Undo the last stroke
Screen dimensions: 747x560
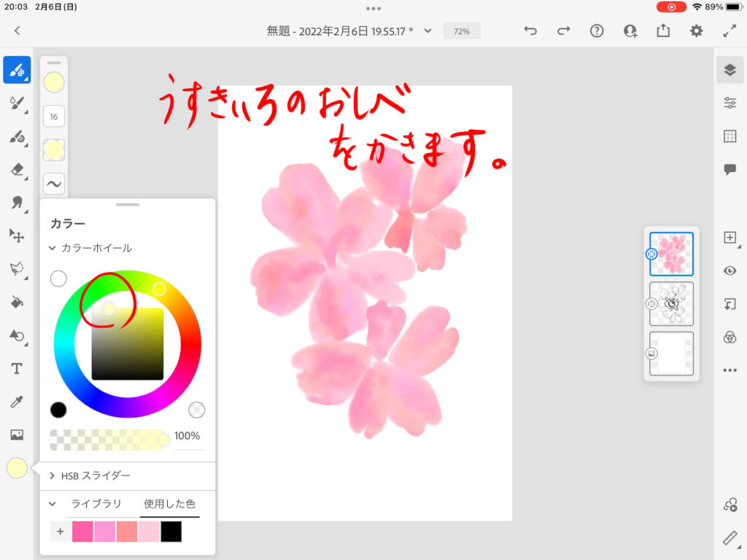click(x=530, y=31)
